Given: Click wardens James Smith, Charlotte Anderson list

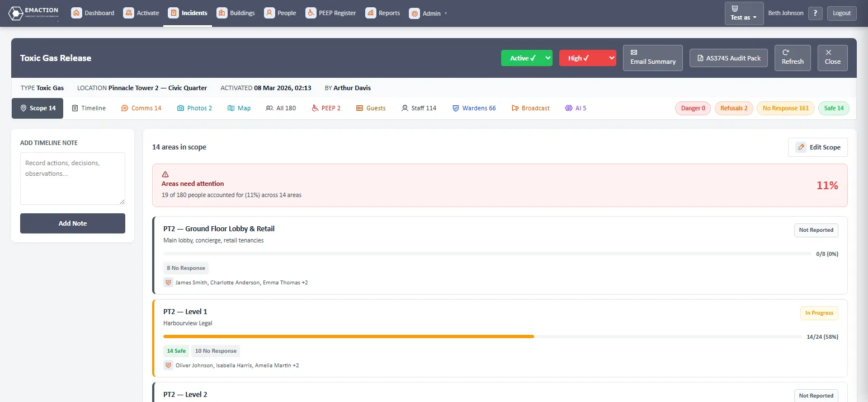Looking at the screenshot, I should coord(242,283).
